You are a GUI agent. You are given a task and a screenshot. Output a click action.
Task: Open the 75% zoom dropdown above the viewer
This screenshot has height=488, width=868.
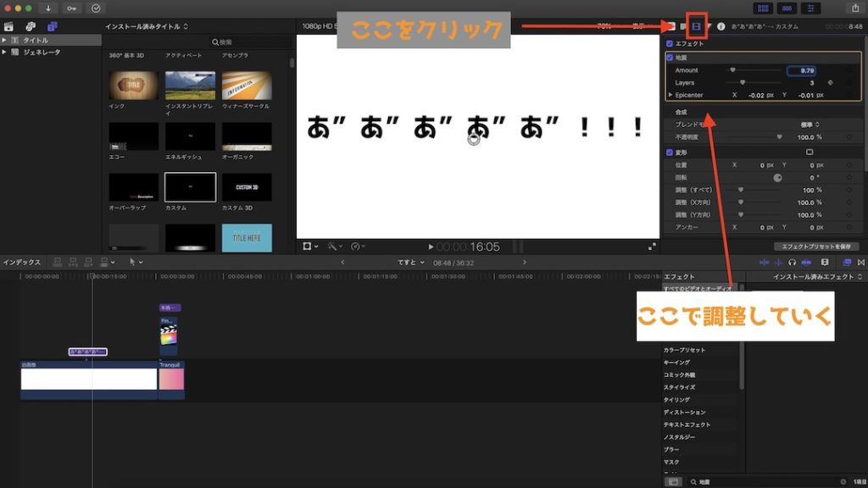(x=605, y=25)
